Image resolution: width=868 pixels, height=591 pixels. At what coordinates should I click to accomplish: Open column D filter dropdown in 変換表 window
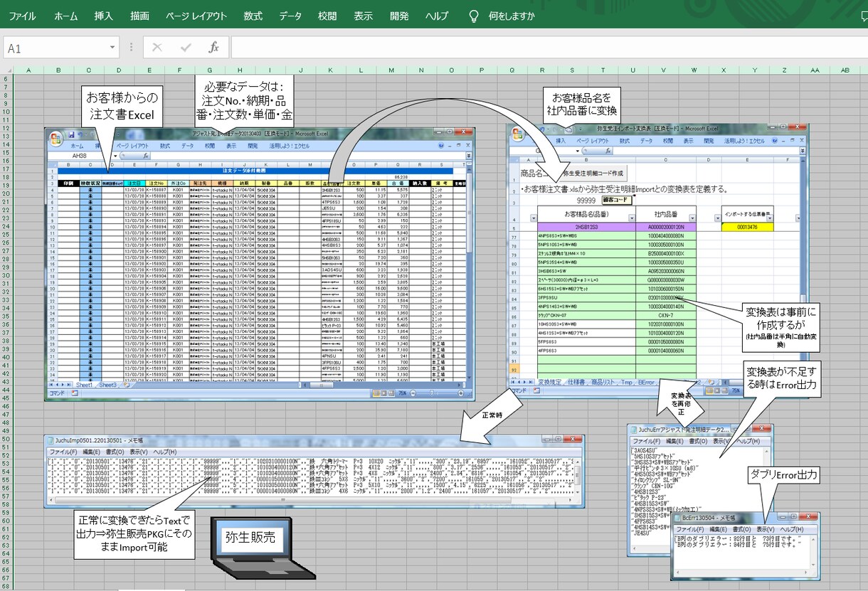coord(718,218)
